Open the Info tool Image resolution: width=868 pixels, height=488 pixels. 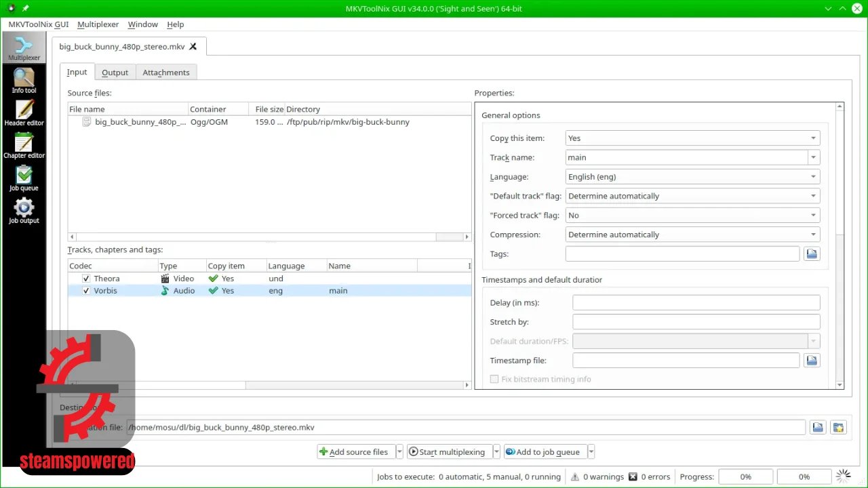[24, 81]
